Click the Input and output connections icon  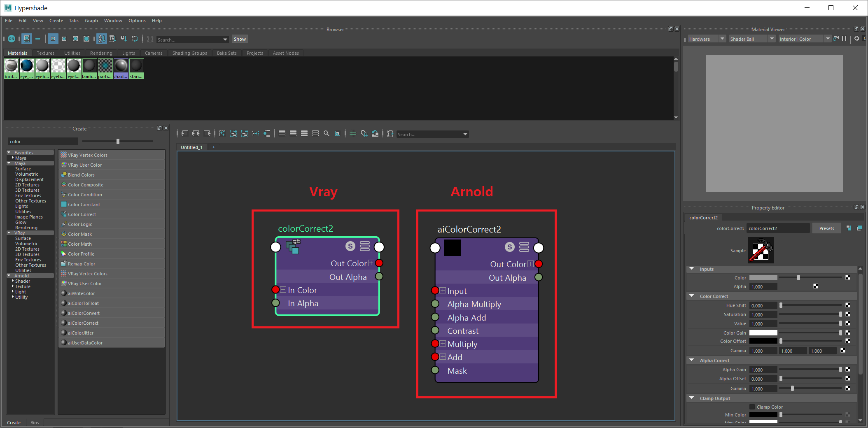point(196,133)
